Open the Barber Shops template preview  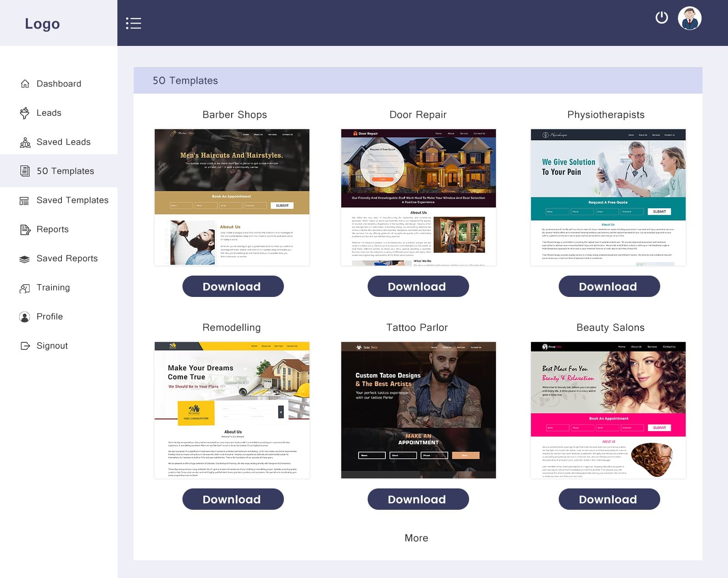tap(232, 197)
